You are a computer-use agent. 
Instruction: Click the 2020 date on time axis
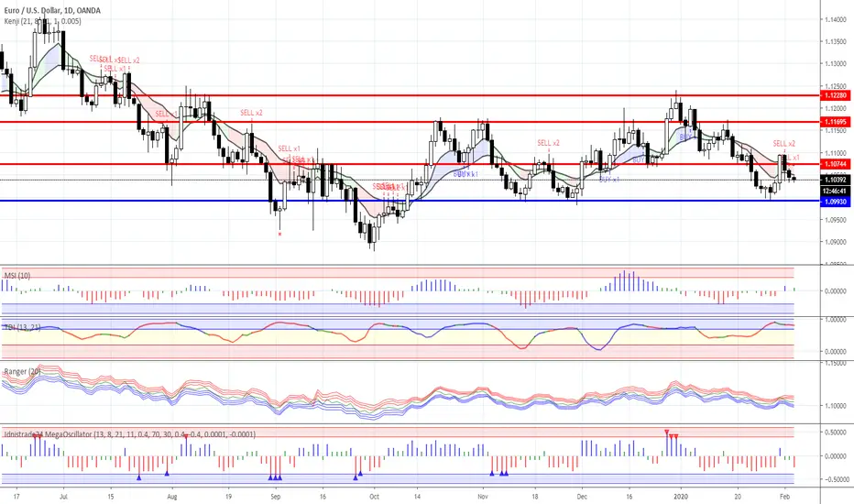(681, 497)
